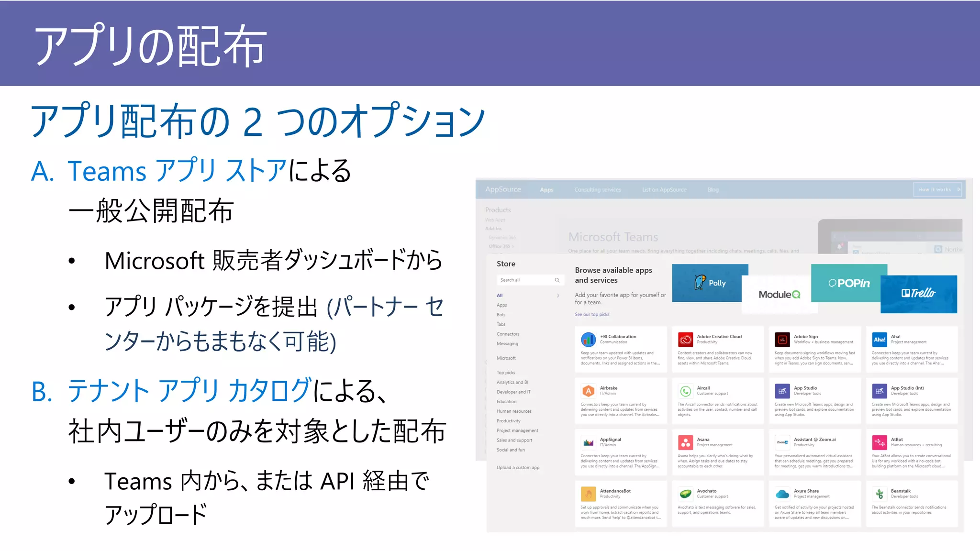Image resolution: width=980 pixels, height=551 pixels.
Task: Click the Office 365 product filter
Action: 501,247
